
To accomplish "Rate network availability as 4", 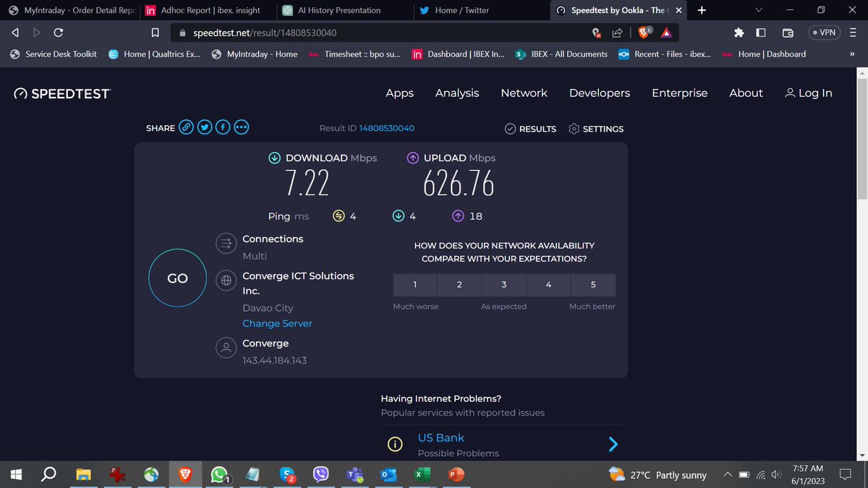I will (548, 285).
